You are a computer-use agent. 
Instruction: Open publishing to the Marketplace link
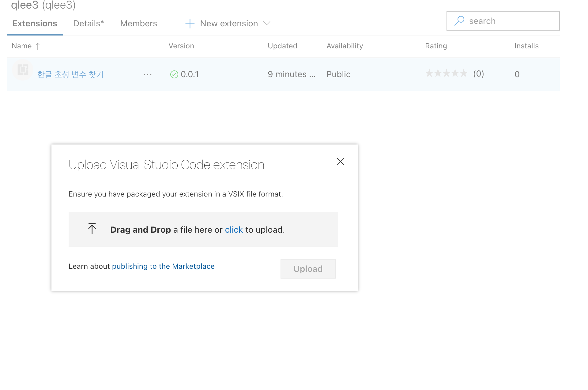163,266
